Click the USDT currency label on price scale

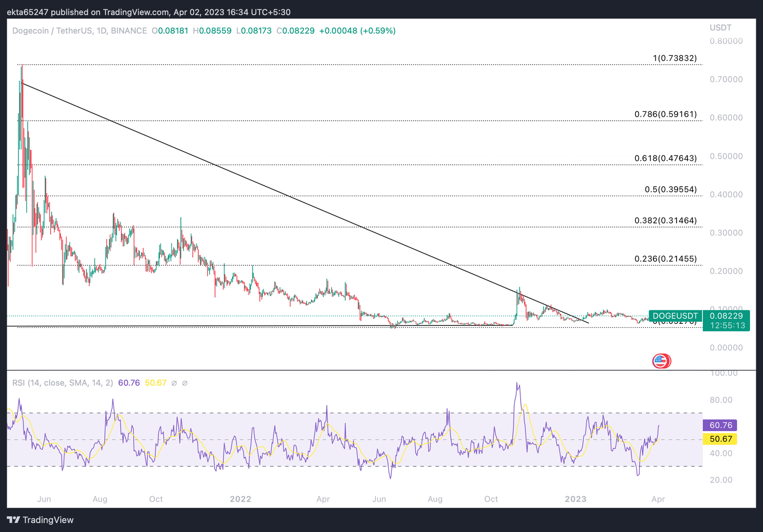720,28
